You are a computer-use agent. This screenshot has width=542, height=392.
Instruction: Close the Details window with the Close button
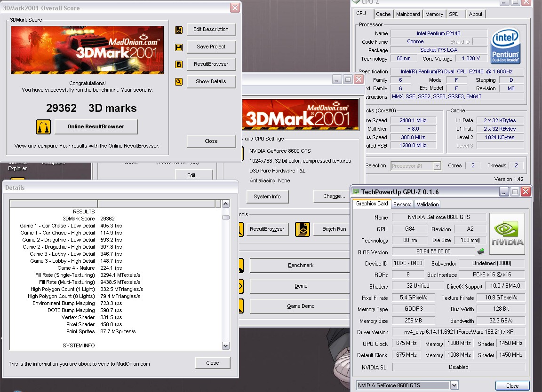pos(213,363)
